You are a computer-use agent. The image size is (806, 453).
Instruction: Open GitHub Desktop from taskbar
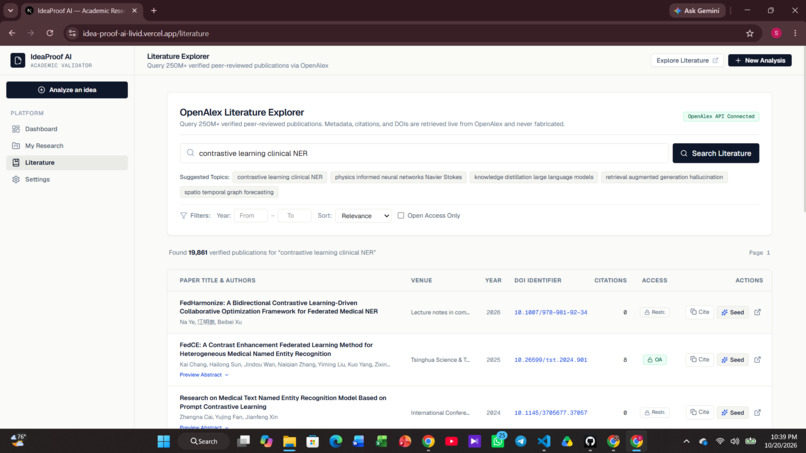[x=590, y=441]
